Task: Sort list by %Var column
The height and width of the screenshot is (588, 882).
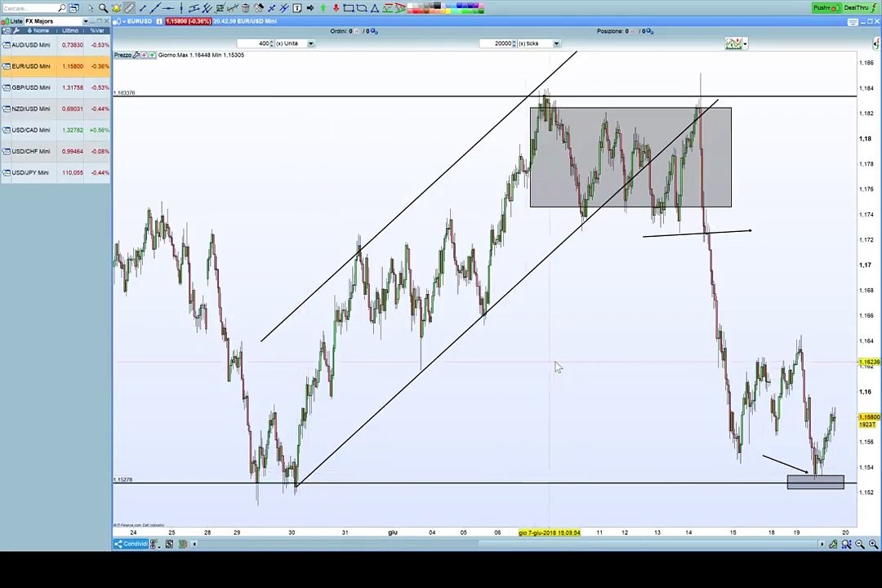Action: pyautogui.click(x=97, y=30)
